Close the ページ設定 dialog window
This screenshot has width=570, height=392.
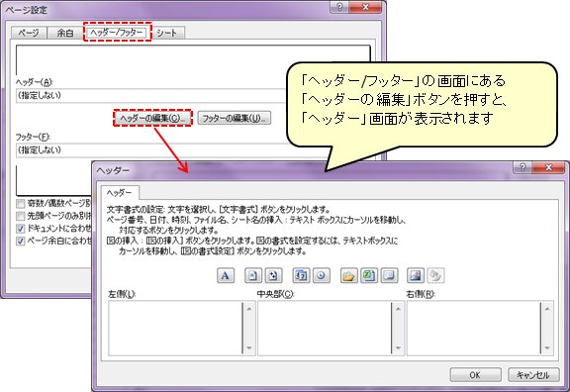tap(365, 7)
